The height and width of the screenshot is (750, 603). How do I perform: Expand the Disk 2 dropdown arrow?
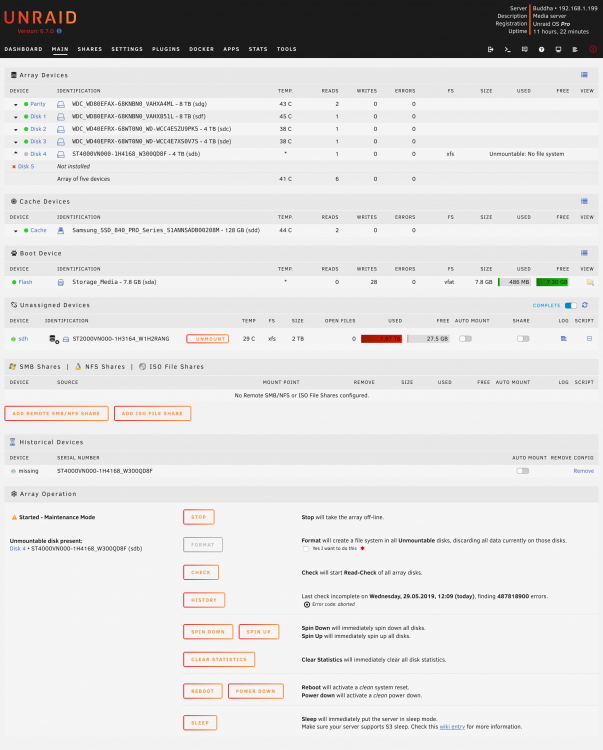point(16,129)
